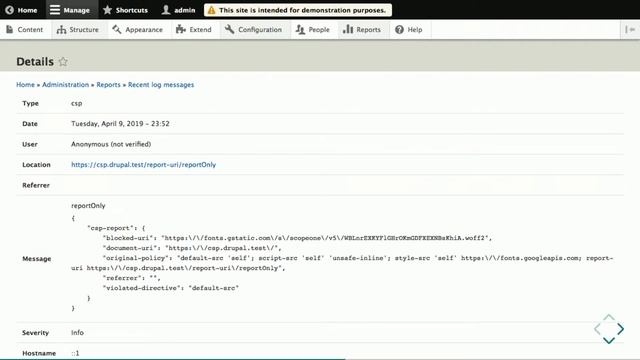Click the document-uri line in the message
The height and width of the screenshot is (360, 640).
point(192,248)
